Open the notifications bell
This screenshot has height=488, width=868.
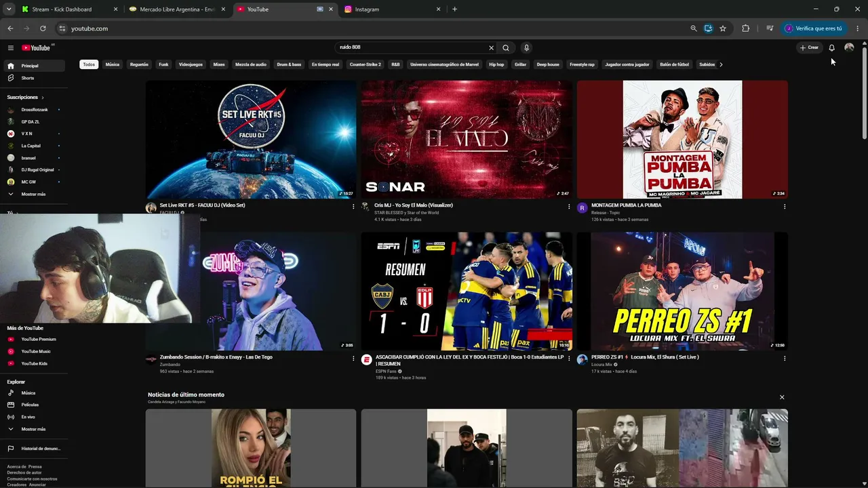click(831, 47)
